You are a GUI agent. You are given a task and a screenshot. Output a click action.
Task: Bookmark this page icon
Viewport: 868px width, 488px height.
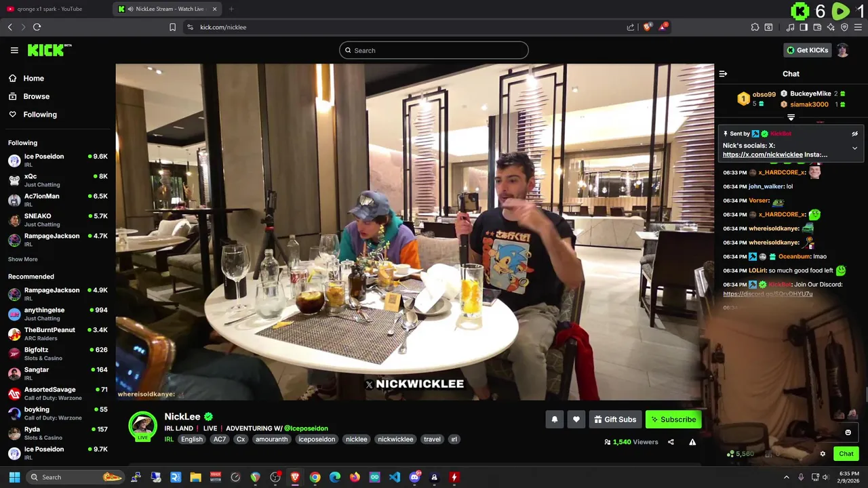coord(172,27)
